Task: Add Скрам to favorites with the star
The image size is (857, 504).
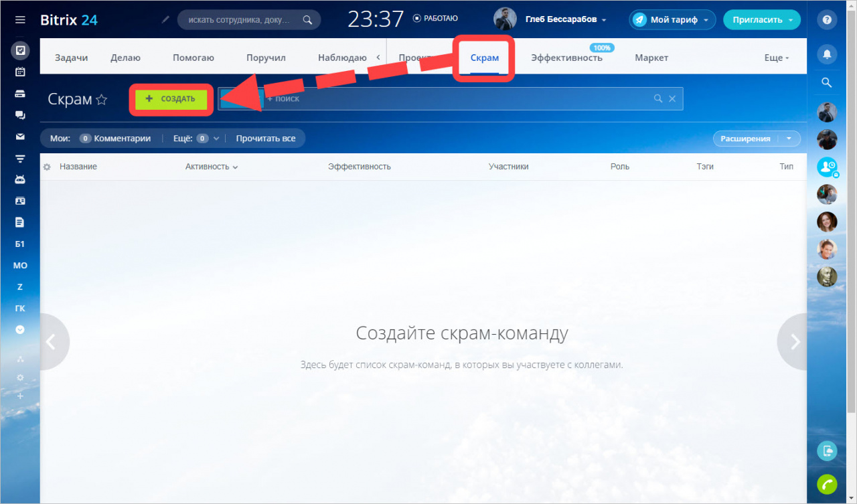Action: point(102,100)
